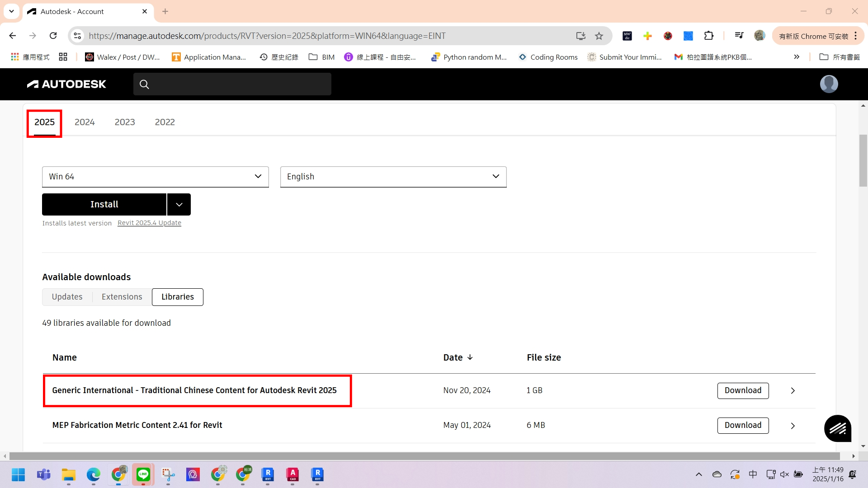Select the 2024 version tab
This screenshot has height=488, width=868.
(x=85, y=122)
